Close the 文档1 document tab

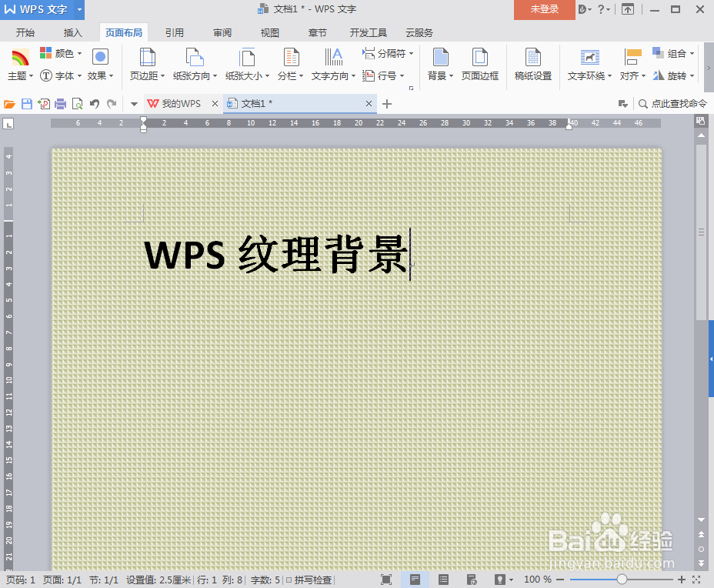click(369, 104)
